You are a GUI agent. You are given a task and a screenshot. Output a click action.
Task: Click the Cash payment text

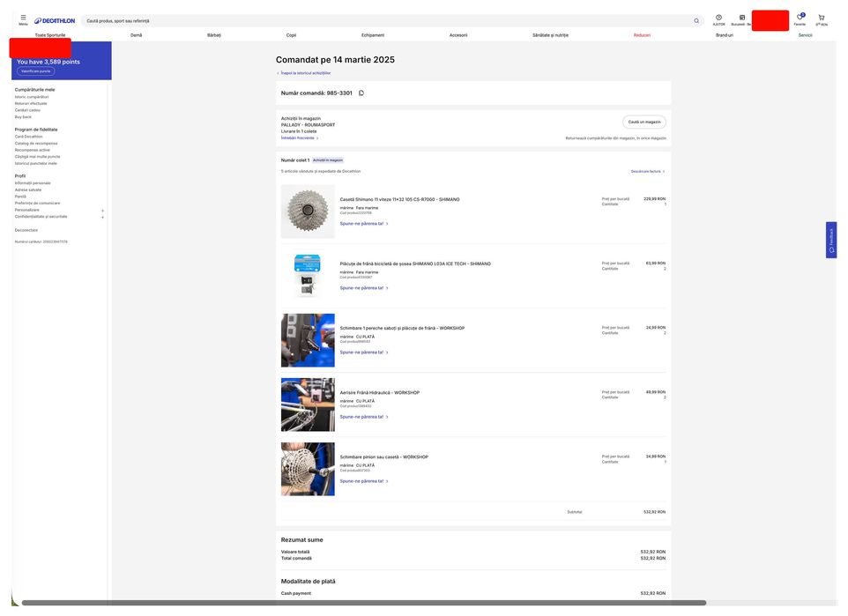(x=296, y=593)
